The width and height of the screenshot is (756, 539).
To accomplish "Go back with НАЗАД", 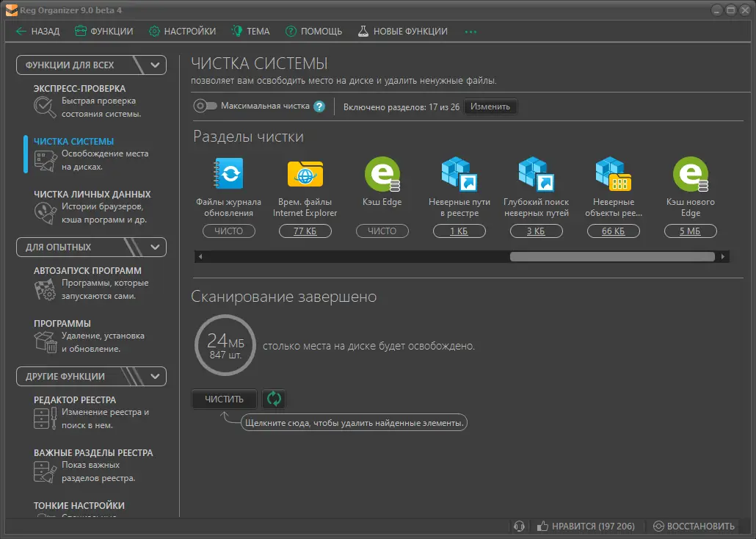I will point(37,32).
